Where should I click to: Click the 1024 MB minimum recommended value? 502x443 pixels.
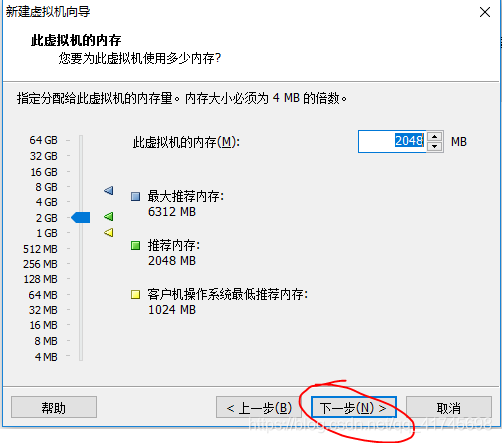click(172, 310)
